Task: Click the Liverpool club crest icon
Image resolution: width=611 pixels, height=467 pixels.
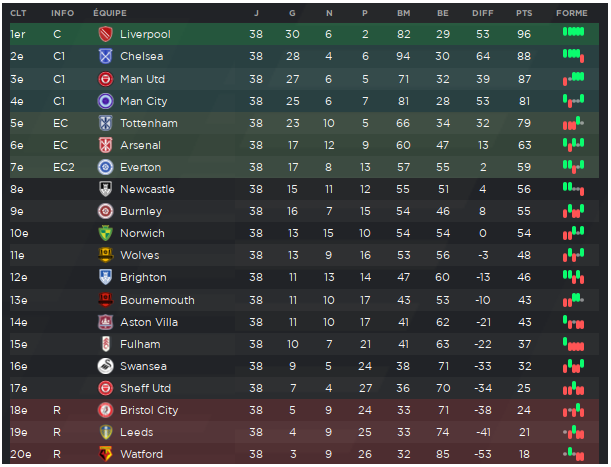Action: point(105,34)
